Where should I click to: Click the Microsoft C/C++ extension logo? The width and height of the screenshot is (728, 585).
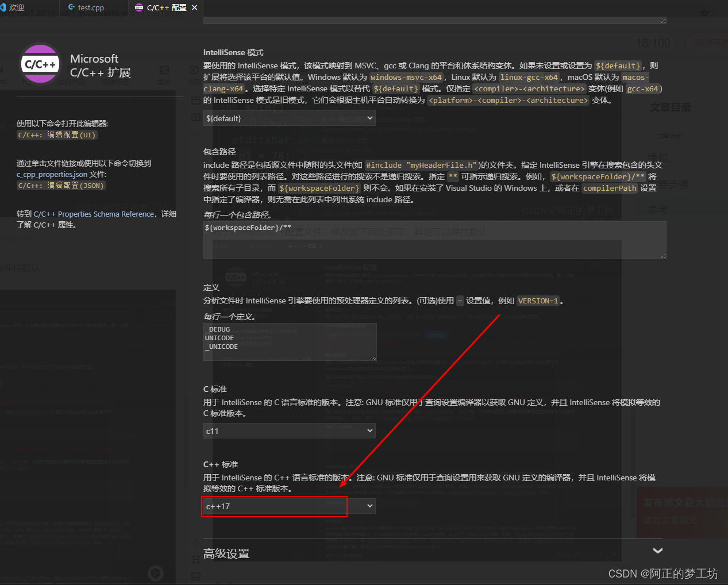pyautogui.click(x=40, y=64)
